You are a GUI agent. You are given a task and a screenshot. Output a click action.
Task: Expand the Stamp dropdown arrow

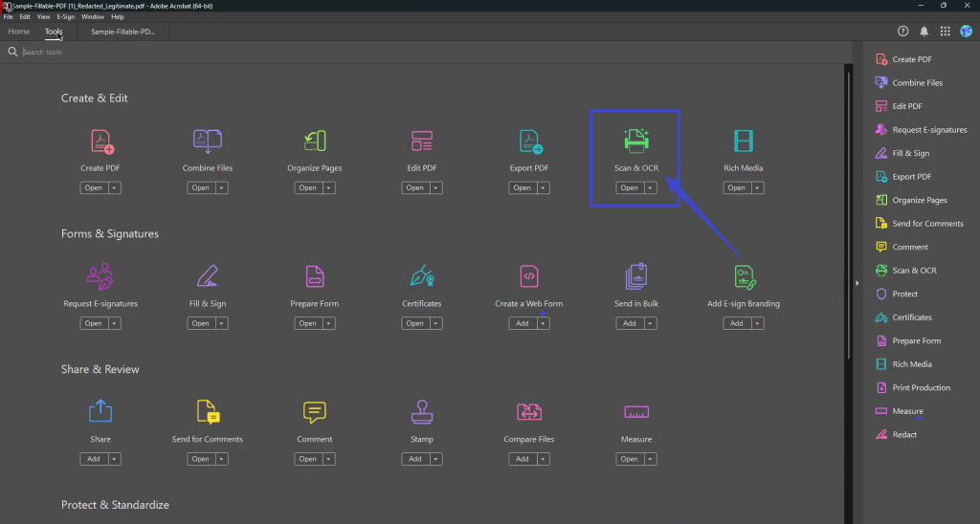[x=435, y=459]
